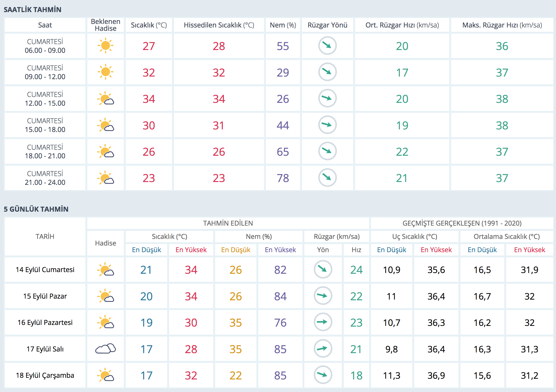This screenshot has width=556, height=392.
Task: Click partly cloudy icon for 14 Eylül Cumartesi
Action: click(x=105, y=269)
